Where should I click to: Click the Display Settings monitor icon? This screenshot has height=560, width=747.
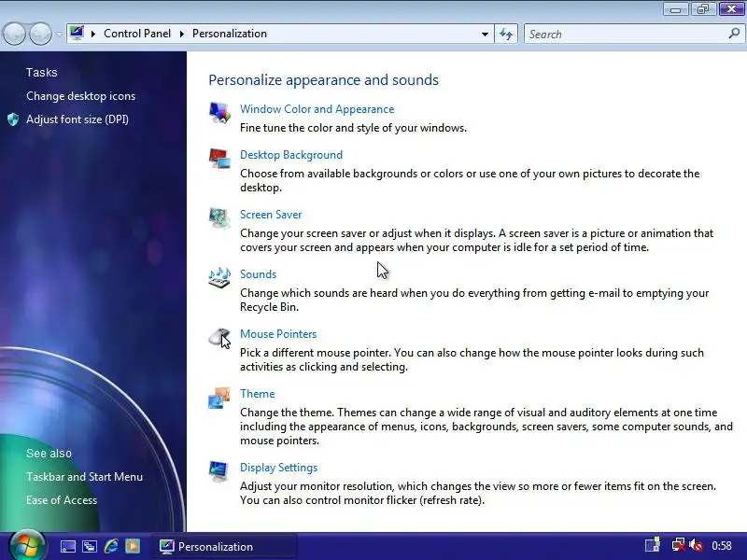pyautogui.click(x=219, y=471)
